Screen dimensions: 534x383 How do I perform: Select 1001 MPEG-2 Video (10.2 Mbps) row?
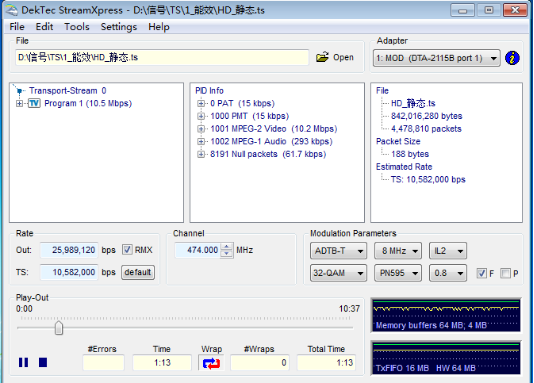click(274, 129)
